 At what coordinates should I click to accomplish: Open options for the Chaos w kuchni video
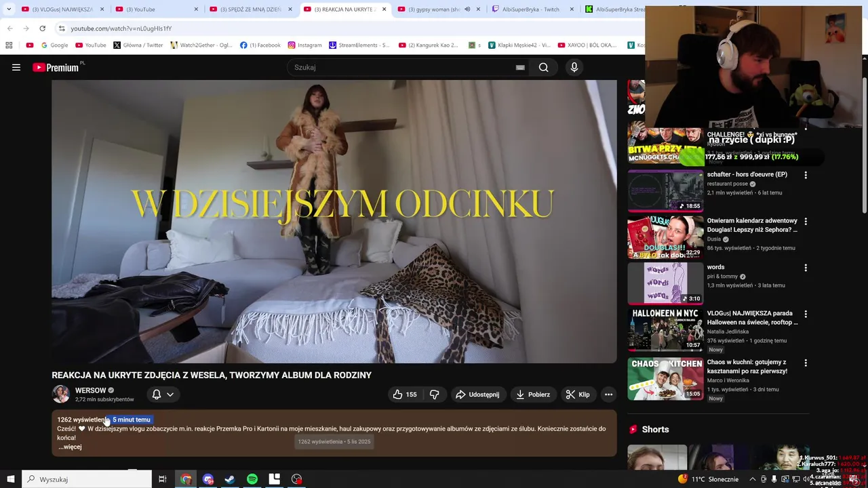[806, 363]
